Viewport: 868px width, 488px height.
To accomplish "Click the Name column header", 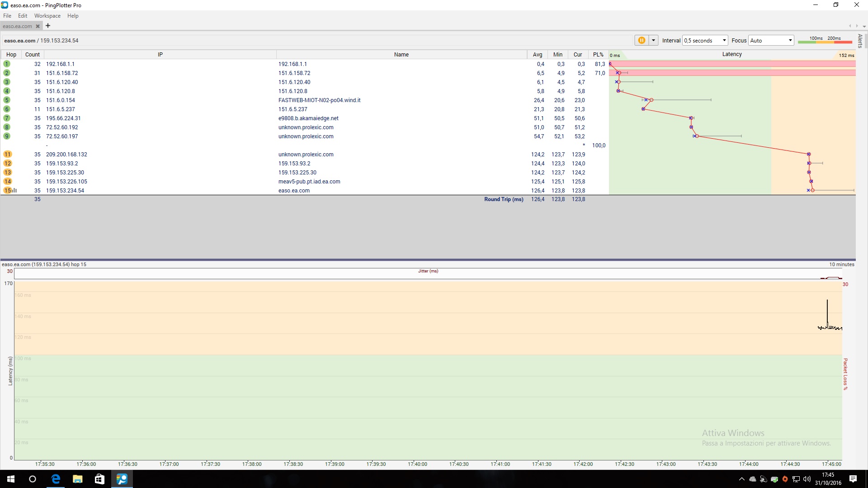I will [401, 55].
